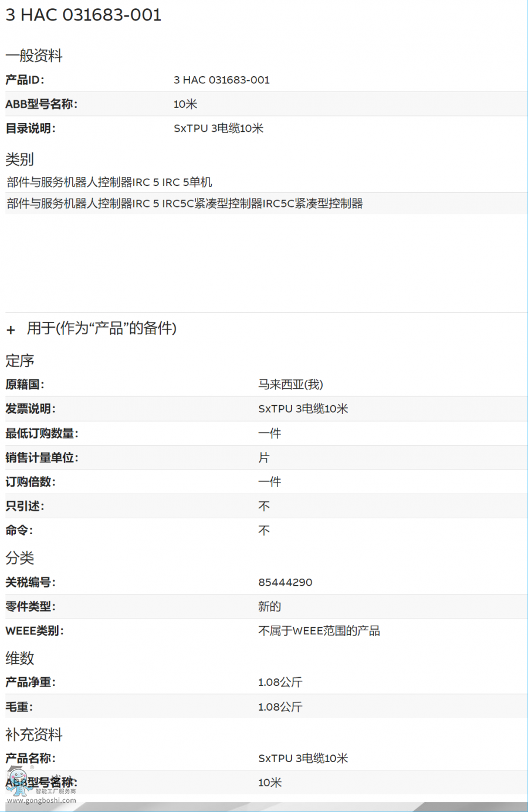Screen dimensions: 528x812
Task: Select the 关税编号 value 85444290
Action: (286, 582)
